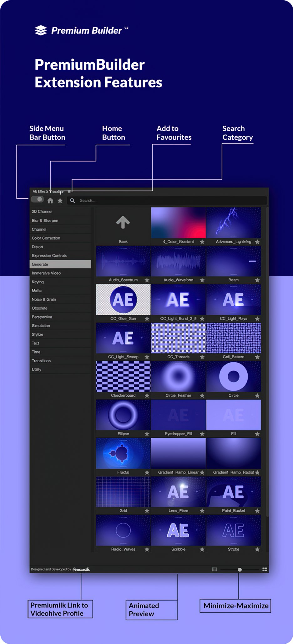Viewport: 293px width, 644px height.
Task: Open the Transitions category
Action: click(60, 360)
